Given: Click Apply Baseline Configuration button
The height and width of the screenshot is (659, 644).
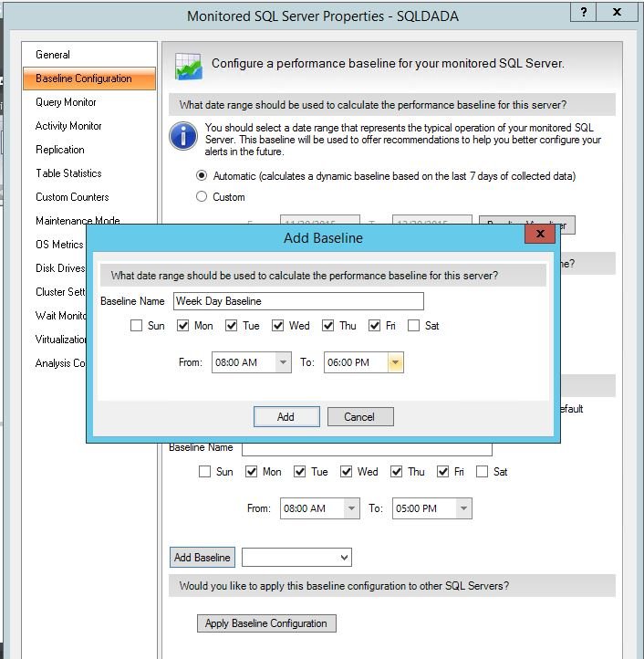Looking at the screenshot, I should tap(266, 623).
